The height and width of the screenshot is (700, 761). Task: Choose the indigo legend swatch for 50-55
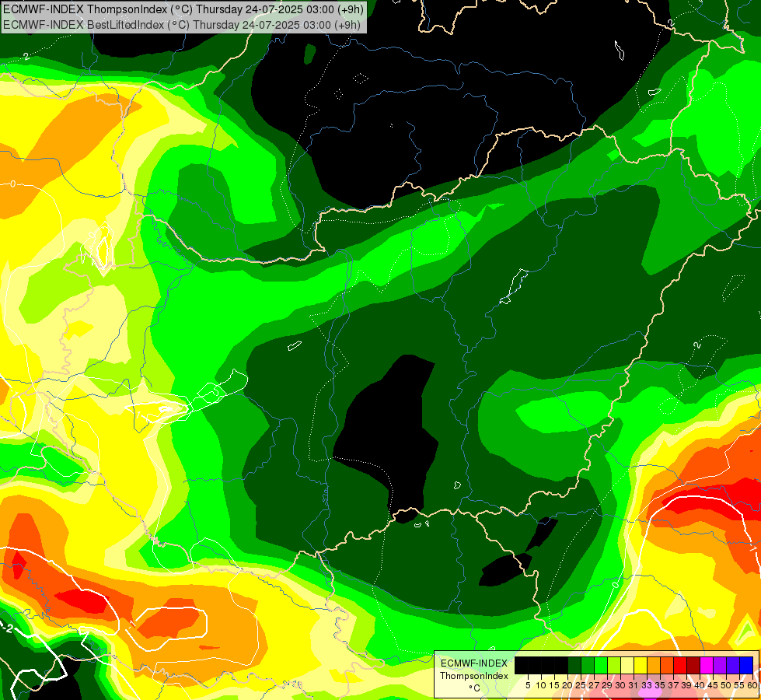pos(732,666)
